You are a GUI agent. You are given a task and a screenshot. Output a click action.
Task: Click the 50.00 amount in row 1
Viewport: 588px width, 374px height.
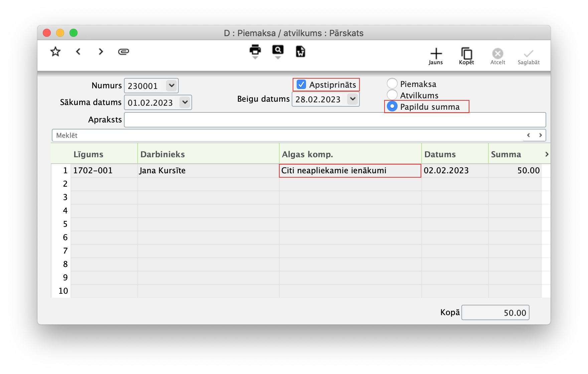515,171
